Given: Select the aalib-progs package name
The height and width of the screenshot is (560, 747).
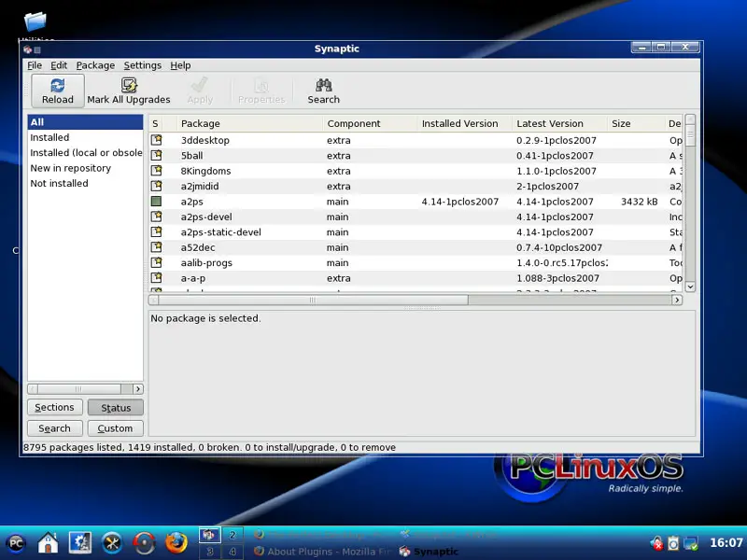Looking at the screenshot, I should click(206, 263).
